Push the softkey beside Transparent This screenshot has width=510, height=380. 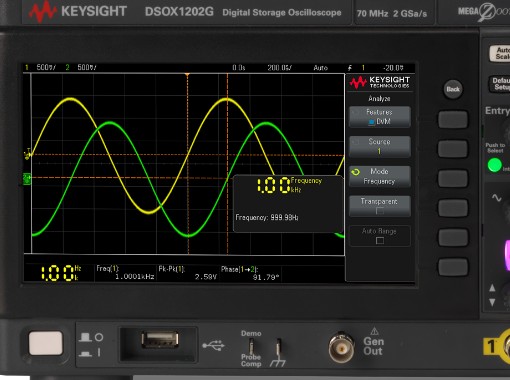pos(453,208)
